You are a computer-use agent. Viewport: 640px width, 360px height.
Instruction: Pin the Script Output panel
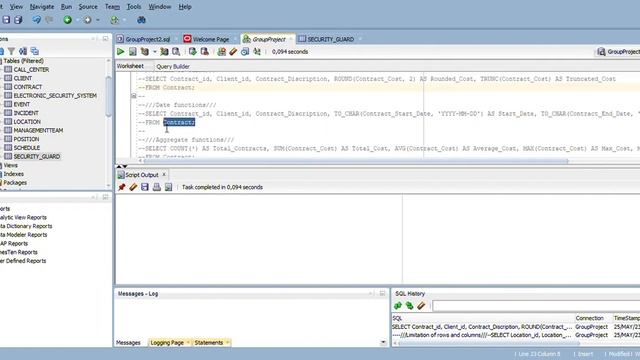(x=121, y=187)
